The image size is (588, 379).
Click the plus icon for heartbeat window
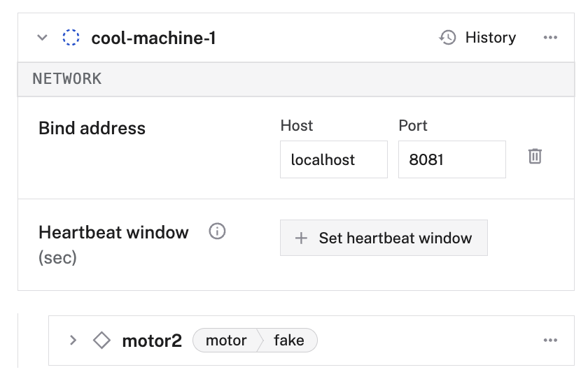[301, 238]
